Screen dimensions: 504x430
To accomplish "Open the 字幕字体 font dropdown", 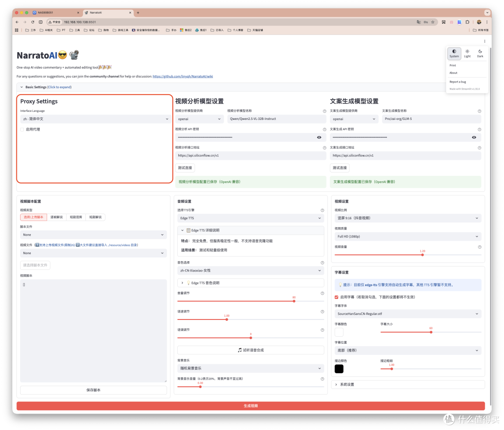I will (407, 314).
